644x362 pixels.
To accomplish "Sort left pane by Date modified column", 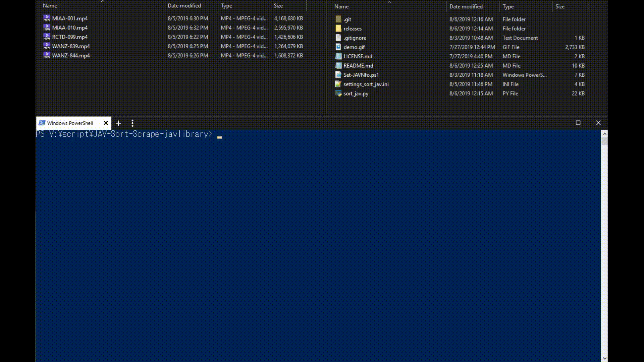I will [x=184, y=6].
